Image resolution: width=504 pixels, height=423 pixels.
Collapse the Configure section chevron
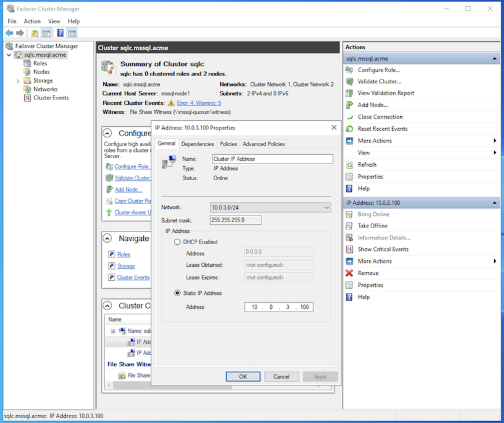click(x=107, y=133)
